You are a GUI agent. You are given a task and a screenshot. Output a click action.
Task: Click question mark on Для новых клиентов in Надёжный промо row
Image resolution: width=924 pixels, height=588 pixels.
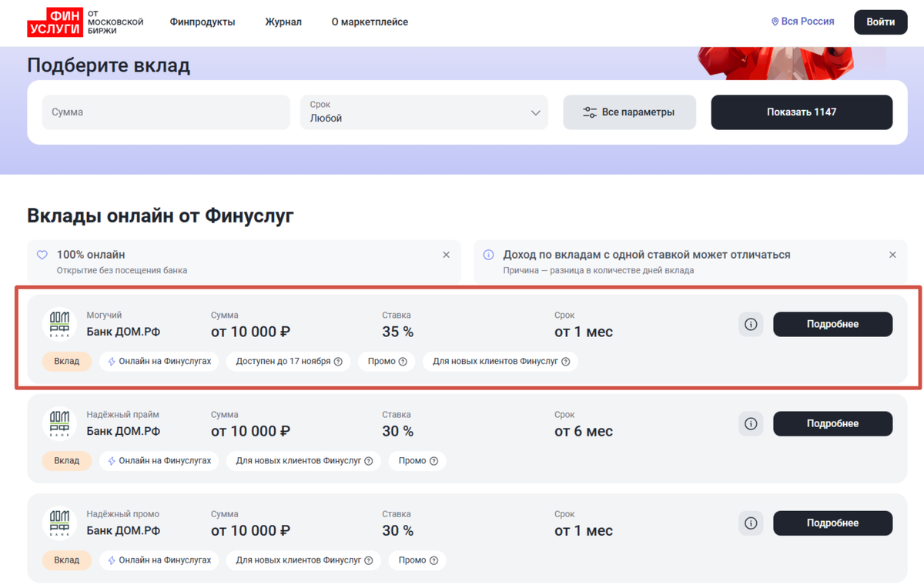click(x=369, y=560)
